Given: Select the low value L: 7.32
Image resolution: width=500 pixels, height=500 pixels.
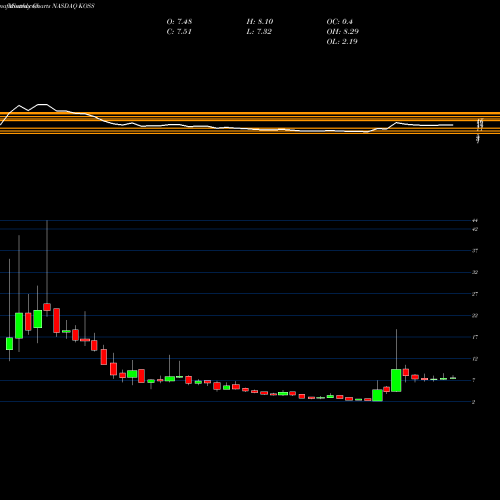Looking at the screenshot, I should point(259,32).
